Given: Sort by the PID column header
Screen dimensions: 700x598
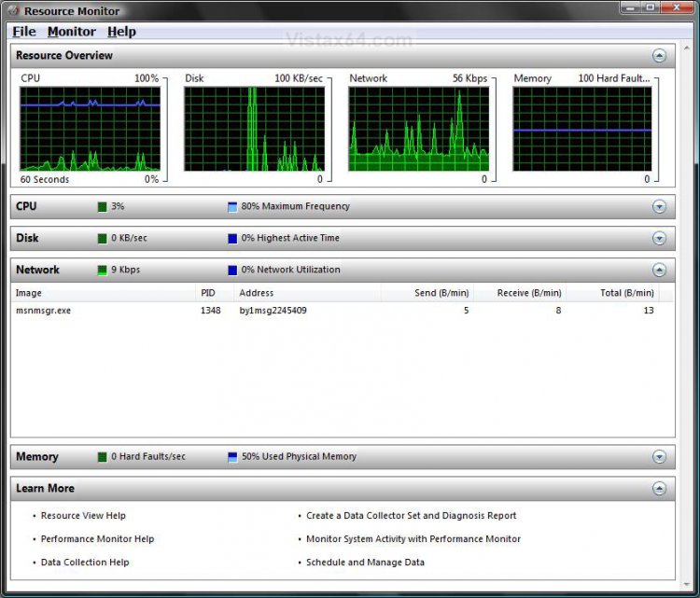Looking at the screenshot, I should pos(208,293).
